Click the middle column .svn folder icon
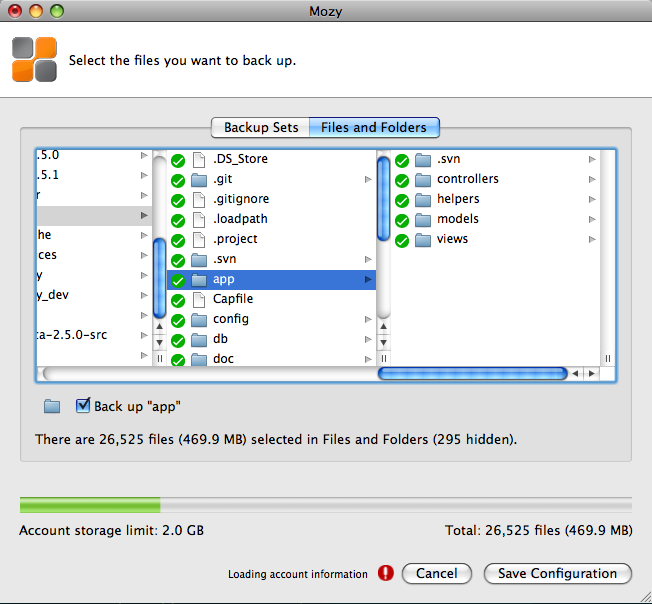 (x=199, y=259)
